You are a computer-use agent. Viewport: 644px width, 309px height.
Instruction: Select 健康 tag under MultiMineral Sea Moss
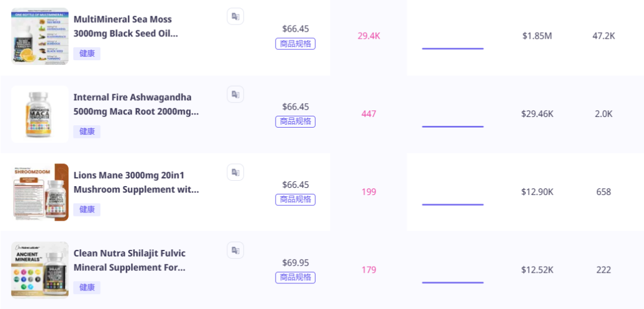coord(87,54)
